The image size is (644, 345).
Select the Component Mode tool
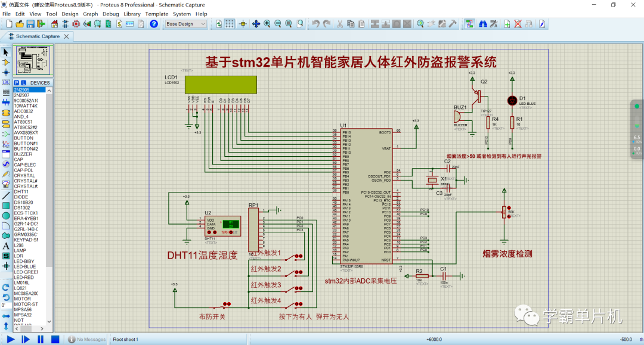click(x=6, y=63)
